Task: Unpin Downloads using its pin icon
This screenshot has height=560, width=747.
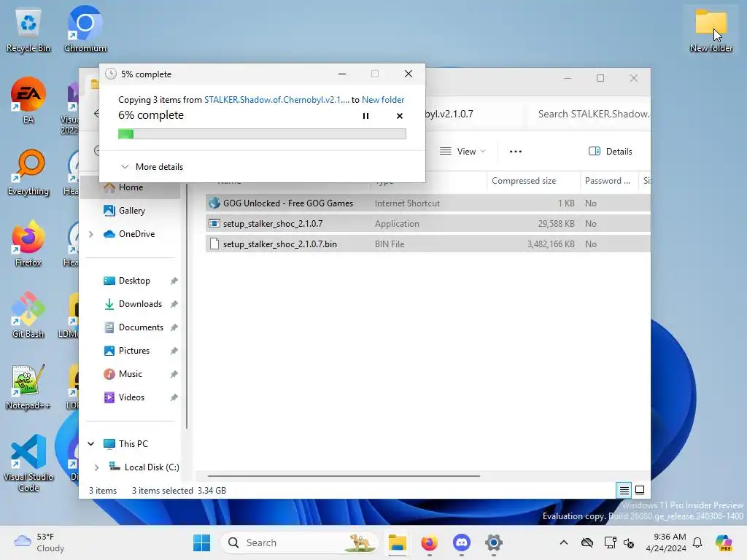Action: (174, 304)
